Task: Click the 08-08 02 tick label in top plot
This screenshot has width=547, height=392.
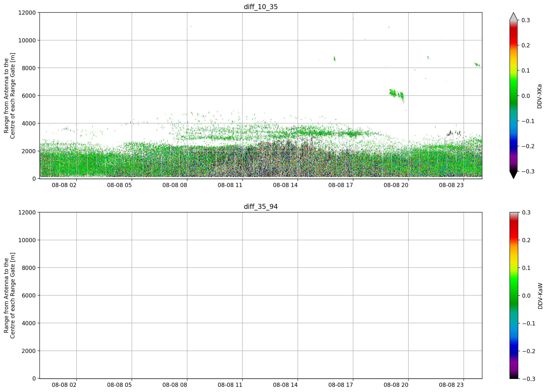Action: tap(64, 185)
